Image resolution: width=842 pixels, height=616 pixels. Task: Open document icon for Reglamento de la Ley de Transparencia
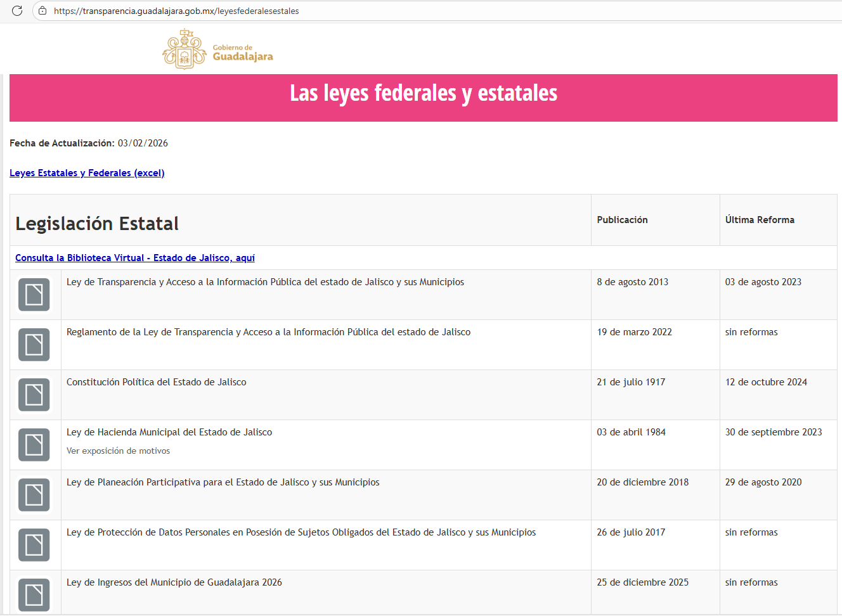tap(34, 345)
